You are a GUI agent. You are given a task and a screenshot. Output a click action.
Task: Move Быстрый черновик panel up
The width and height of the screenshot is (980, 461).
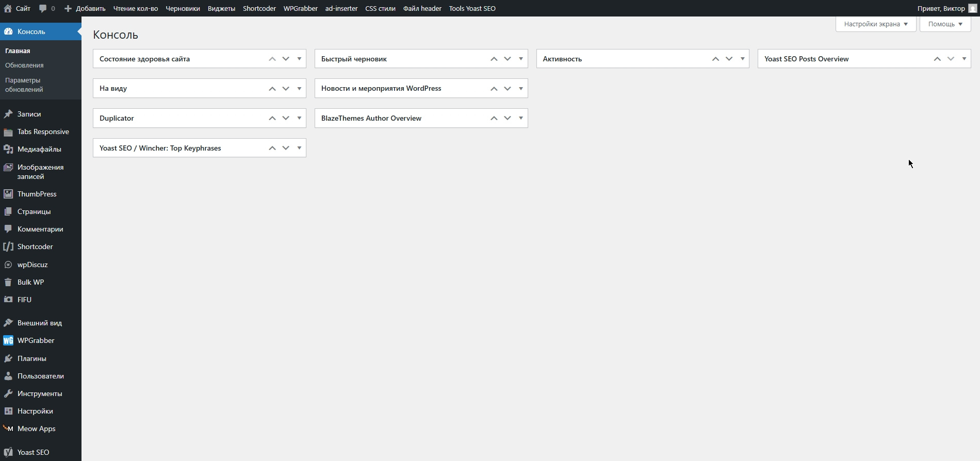pyautogui.click(x=494, y=59)
